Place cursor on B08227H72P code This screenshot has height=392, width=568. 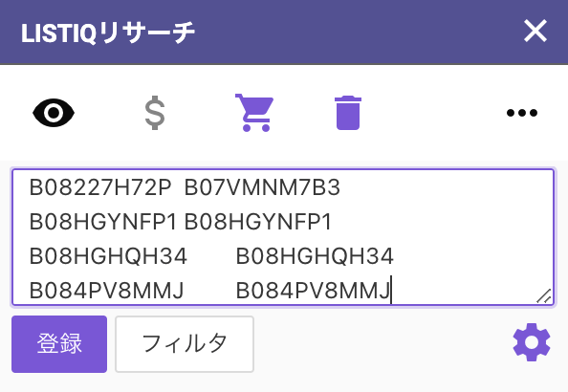click(x=100, y=187)
